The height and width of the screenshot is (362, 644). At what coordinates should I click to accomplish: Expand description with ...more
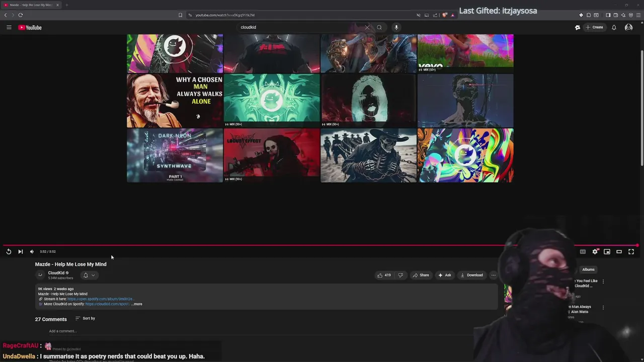[x=137, y=304]
